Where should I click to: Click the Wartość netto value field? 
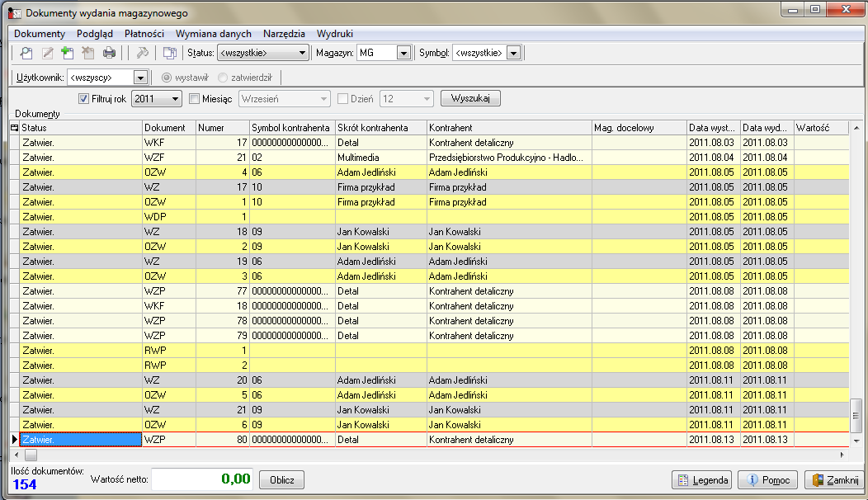[202, 479]
